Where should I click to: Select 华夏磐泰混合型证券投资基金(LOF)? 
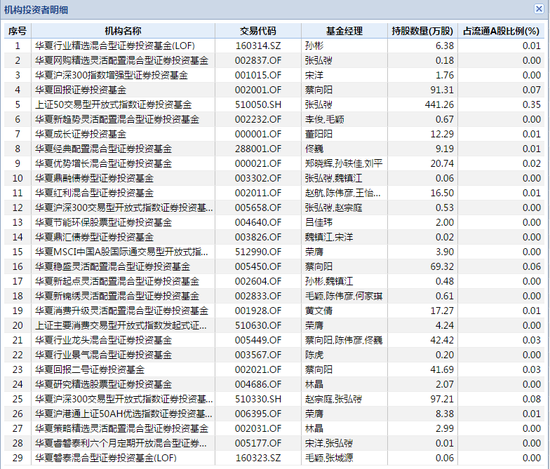point(274,458)
